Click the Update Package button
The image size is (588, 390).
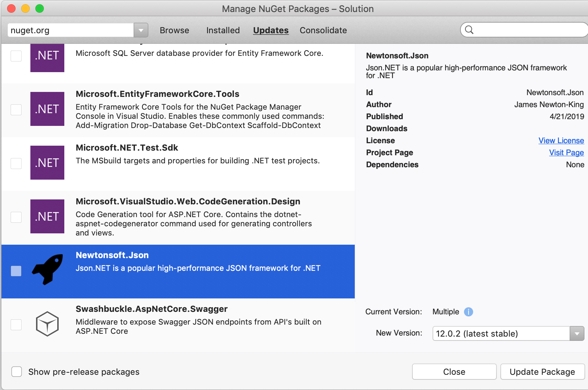[x=542, y=372]
